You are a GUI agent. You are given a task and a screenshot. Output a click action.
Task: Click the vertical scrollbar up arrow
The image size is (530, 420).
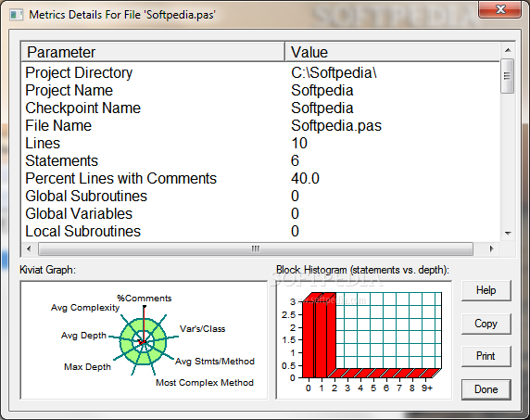[508, 50]
